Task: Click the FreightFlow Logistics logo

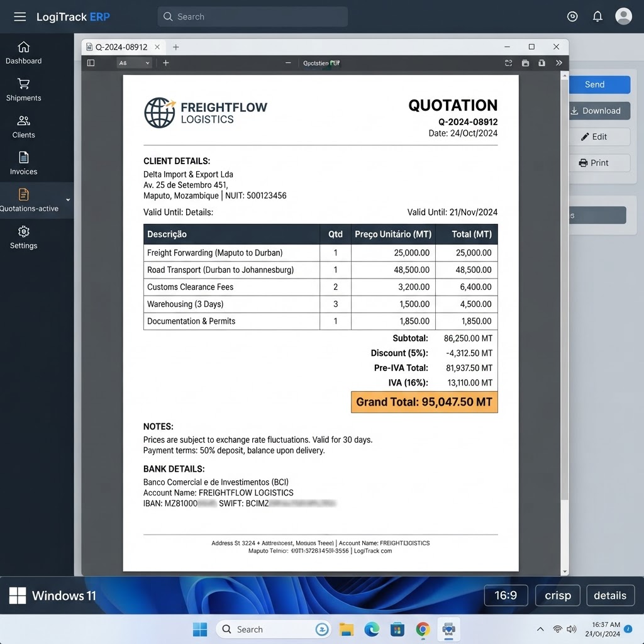Action: (x=206, y=113)
